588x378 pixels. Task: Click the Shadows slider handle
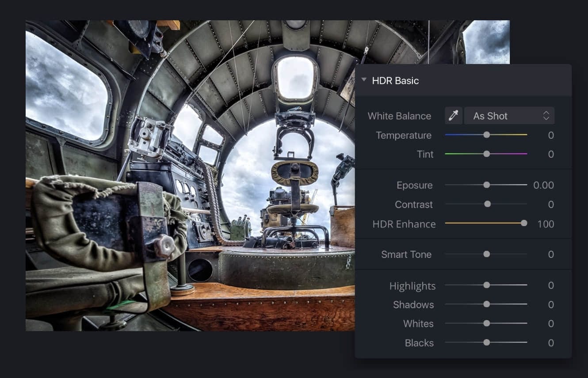point(486,304)
